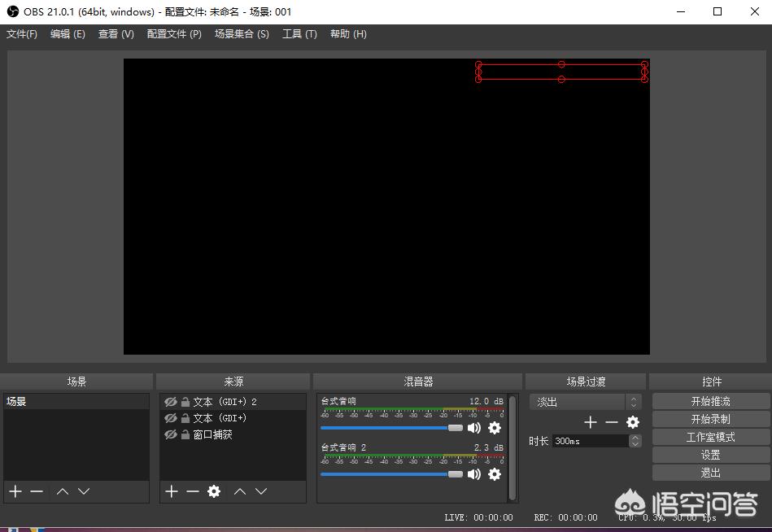Unlock the 文本 (GDI+) 2 source

tap(185, 402)
